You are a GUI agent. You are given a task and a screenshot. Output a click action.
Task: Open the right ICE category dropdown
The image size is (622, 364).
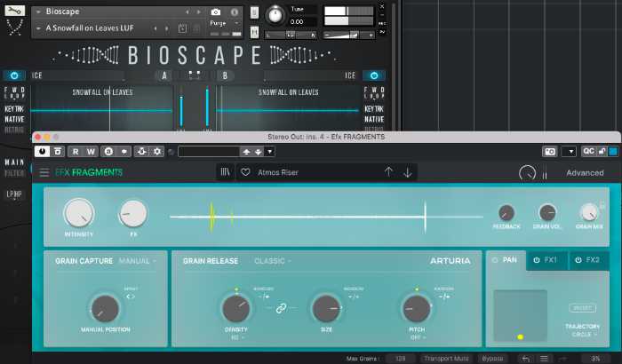[311, 75]
